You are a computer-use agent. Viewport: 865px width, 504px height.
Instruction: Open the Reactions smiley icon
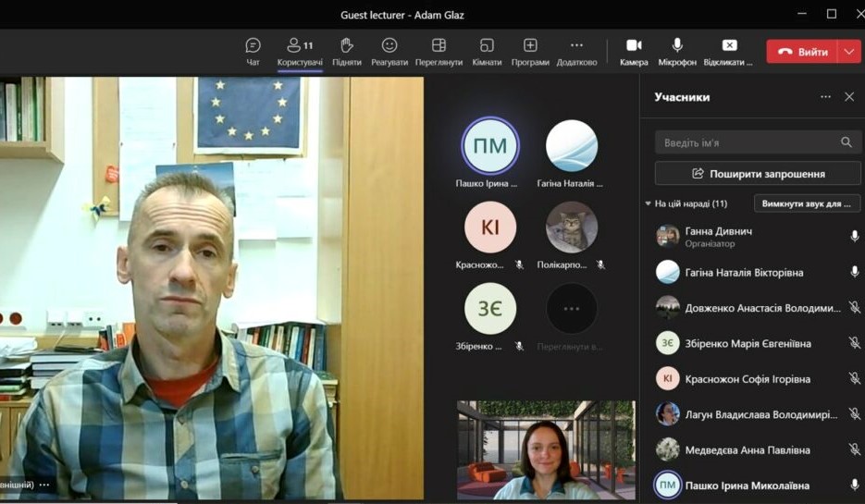(x=389, y=51)
